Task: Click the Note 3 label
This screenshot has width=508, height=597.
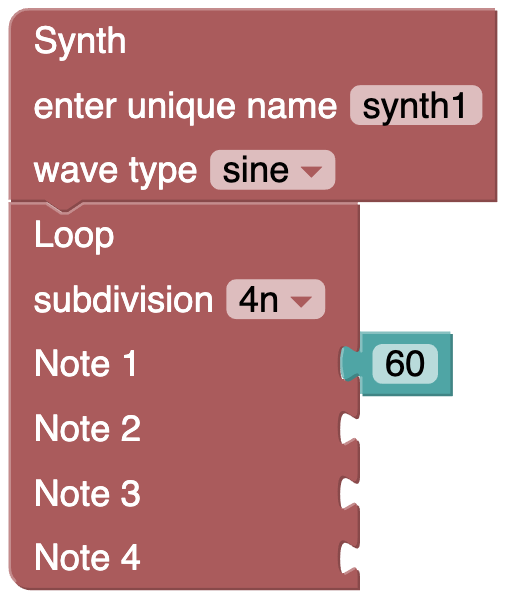Action: (88, 493)
